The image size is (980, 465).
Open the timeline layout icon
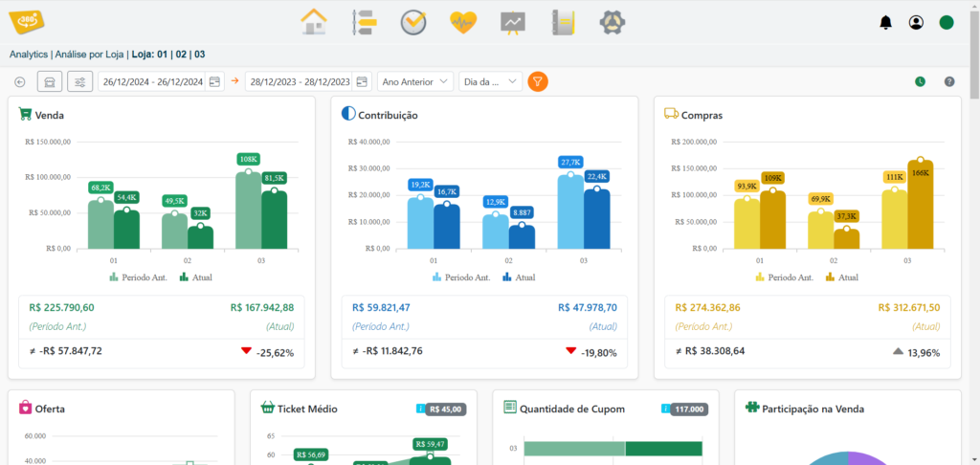click(364, 23)
